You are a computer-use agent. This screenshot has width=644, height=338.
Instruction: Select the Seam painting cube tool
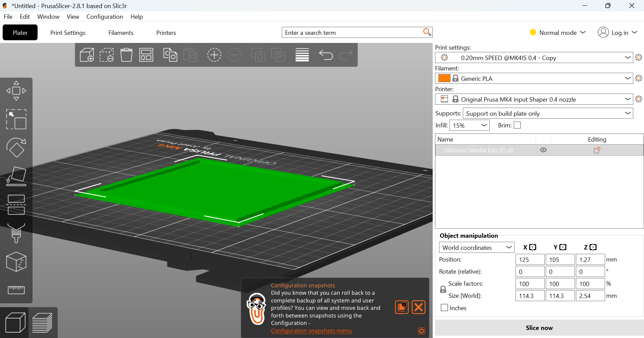[16, 262]
